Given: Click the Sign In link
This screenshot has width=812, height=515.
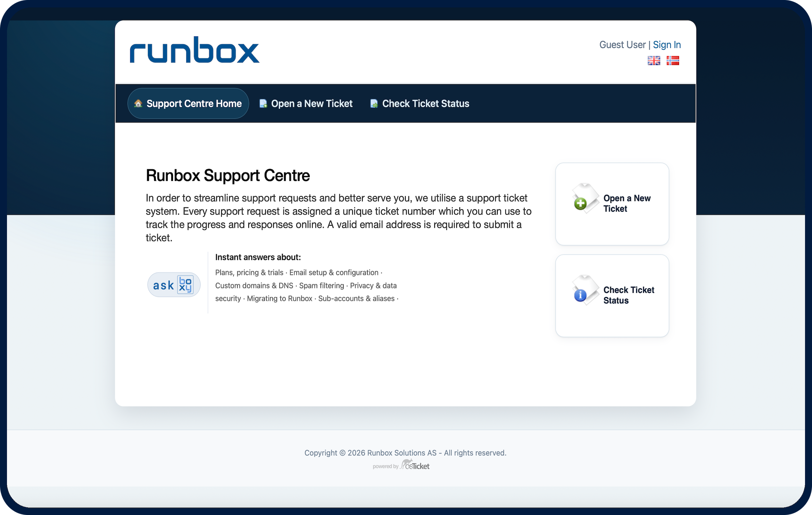Looking at the screenshot, I should 667,45.
